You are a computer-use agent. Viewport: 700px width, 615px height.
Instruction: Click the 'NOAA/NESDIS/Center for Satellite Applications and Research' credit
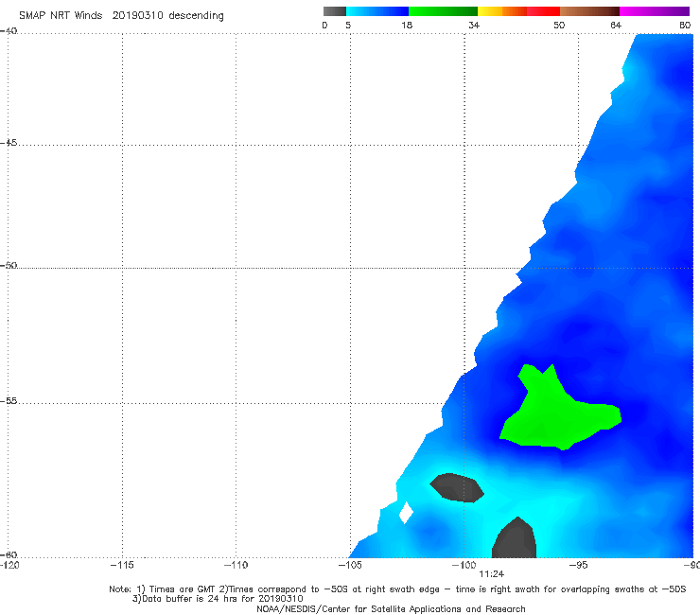pos(391,608)
